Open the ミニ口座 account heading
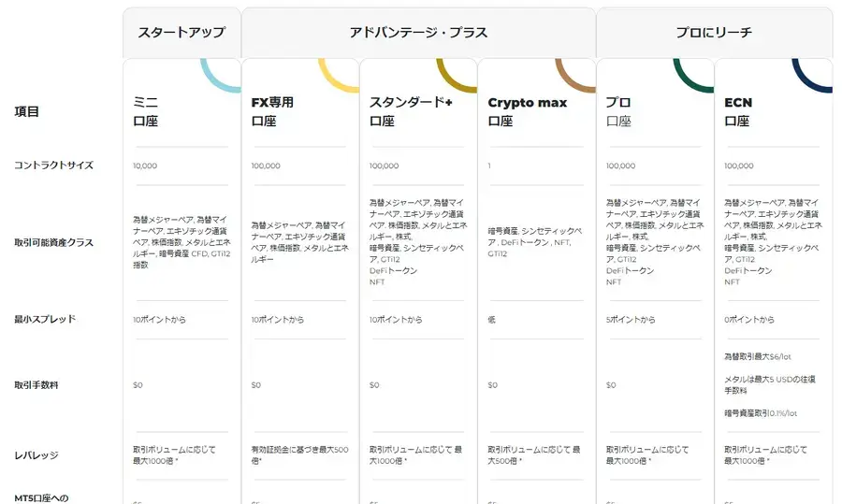This screenshot has height=504, width=842. tap(146, 111)
